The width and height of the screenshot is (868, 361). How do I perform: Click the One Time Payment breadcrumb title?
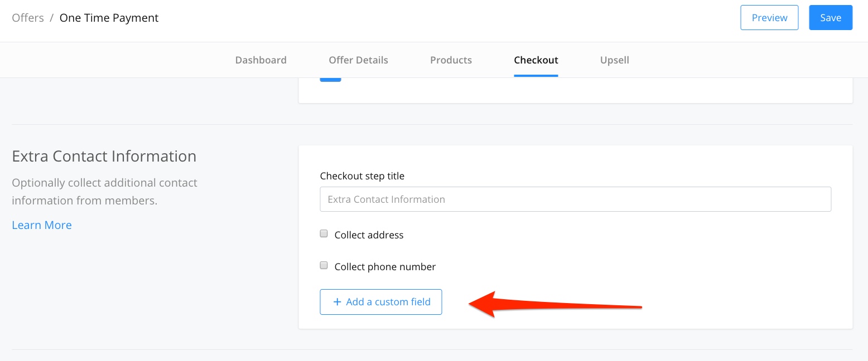[109, 18]
